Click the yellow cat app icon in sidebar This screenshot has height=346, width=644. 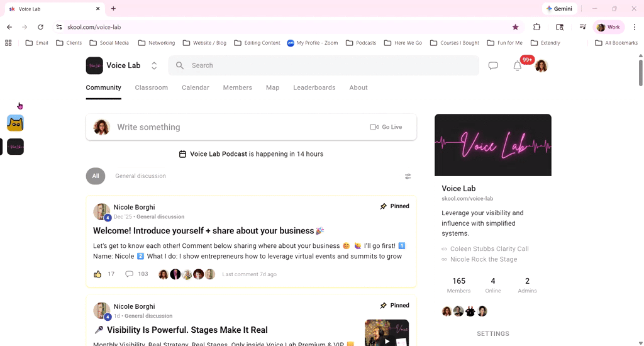pyautogui.click(x=15, y=123)
